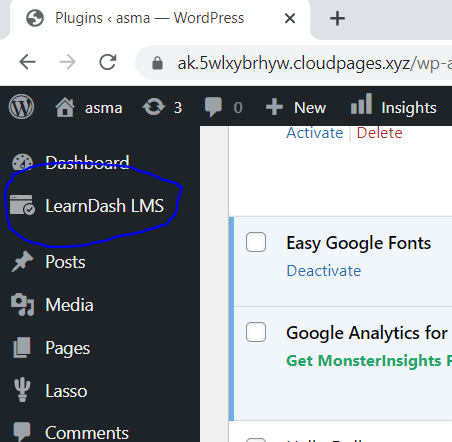The width and height of the screenshot is (452, 442).
Task: Open the asma site home icon
Action: pyautogui.click(x=65, y=107)
